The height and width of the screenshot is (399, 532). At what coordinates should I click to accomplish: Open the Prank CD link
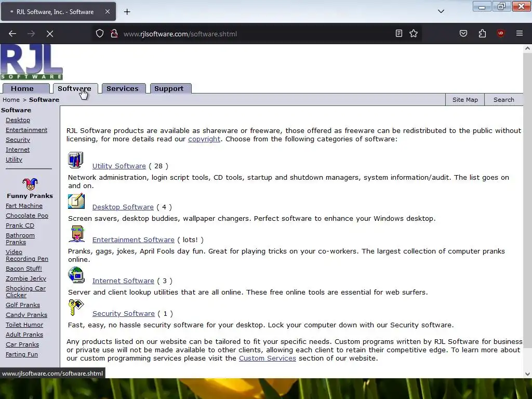coord(20,225)
